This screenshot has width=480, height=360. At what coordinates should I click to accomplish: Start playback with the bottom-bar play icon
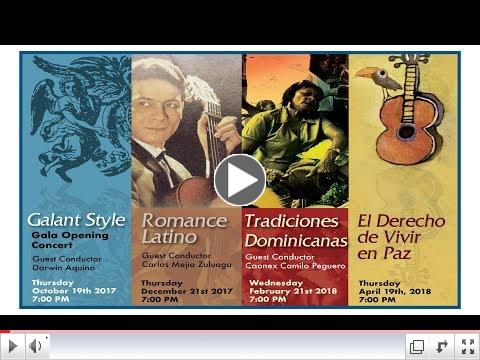13,346
